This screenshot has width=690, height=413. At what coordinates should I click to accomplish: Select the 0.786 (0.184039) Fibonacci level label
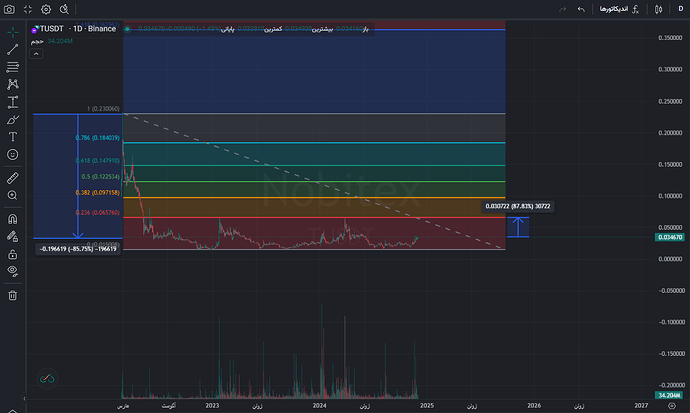[x=98, y=138]
